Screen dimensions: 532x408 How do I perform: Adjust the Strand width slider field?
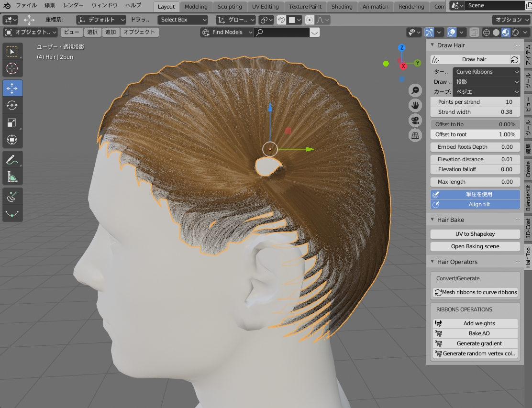point(475,112)
